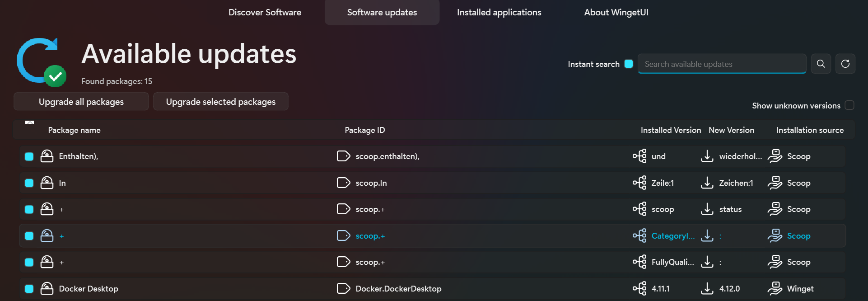Click source icon beside Winget

[775, 288]
